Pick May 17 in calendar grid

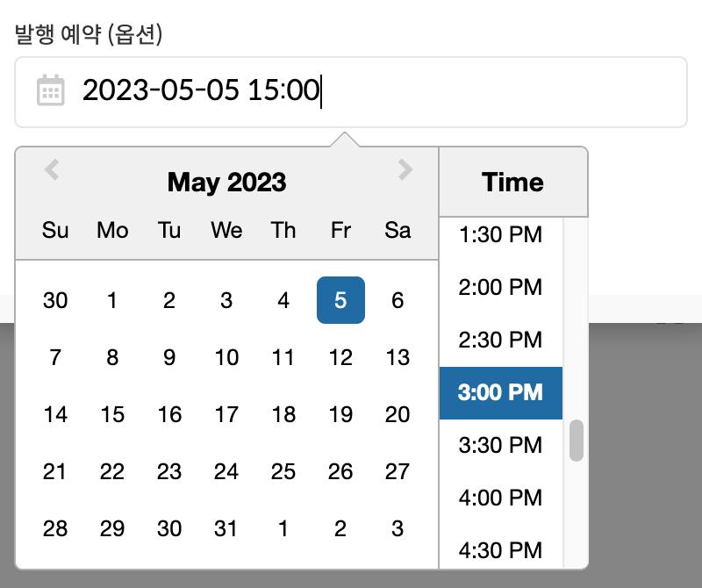pyautogui.click(x=226, y=414)
